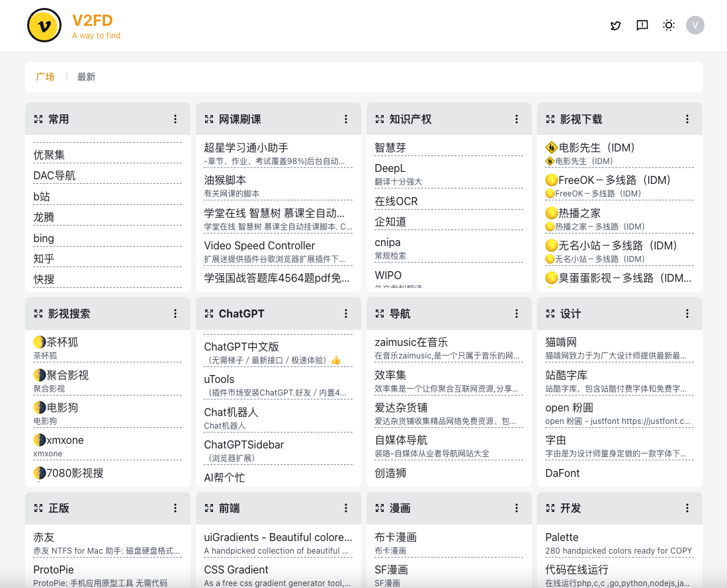The height and width of the screenshot is (588, 727).
Task: Switch to the 最新 tab
Action: pyautogui.click(x=86, y=77)
